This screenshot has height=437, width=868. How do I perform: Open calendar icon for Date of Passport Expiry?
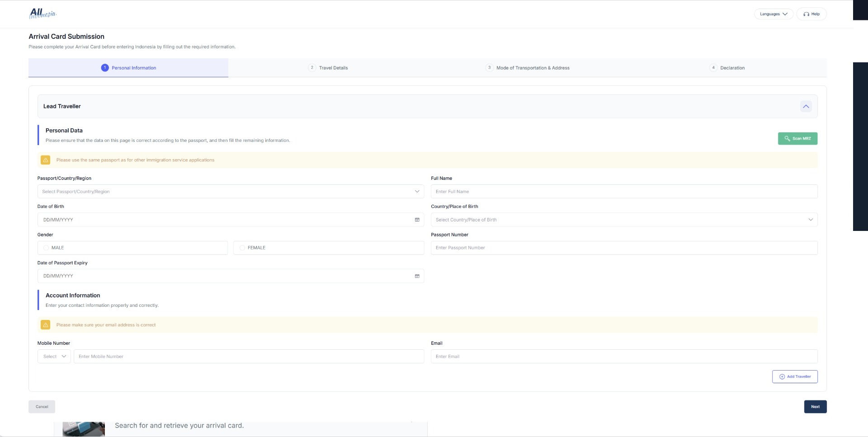(417, 276)
